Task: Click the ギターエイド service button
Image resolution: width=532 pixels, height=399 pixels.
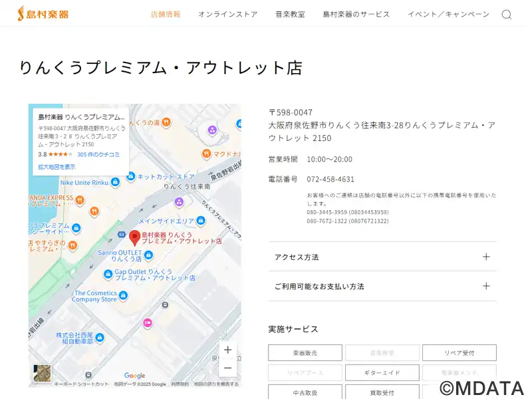Action: tap(382, 372)
